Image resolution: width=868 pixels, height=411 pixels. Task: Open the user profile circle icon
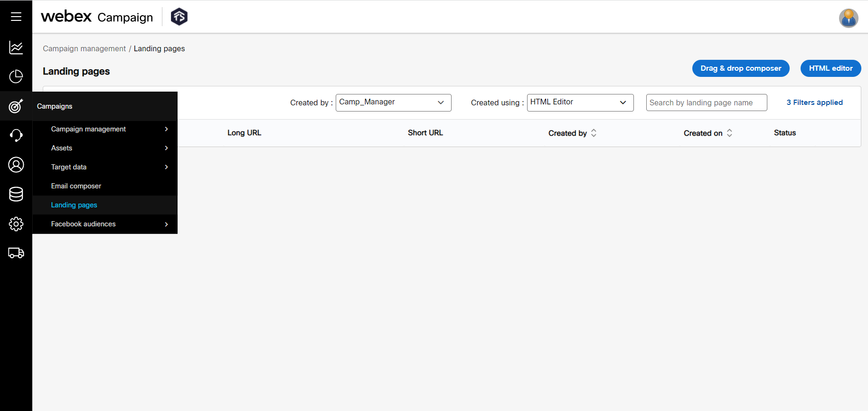[x=16, y=165]
